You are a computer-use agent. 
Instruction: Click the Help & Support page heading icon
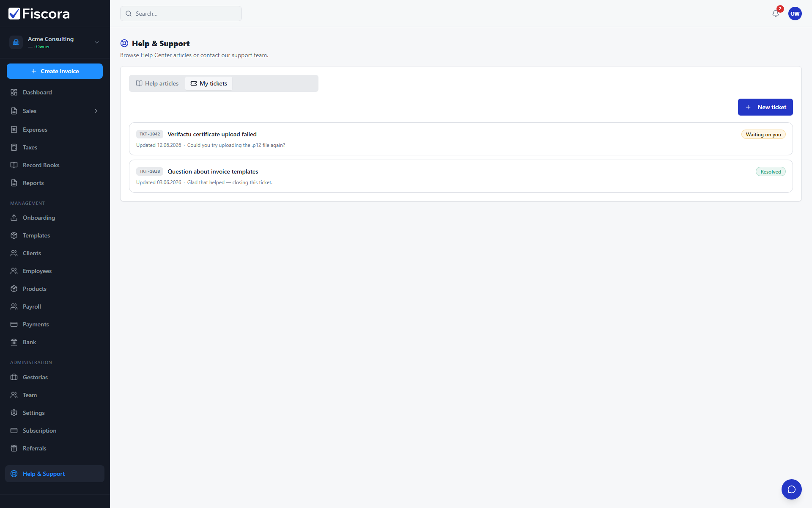point(124,43)
